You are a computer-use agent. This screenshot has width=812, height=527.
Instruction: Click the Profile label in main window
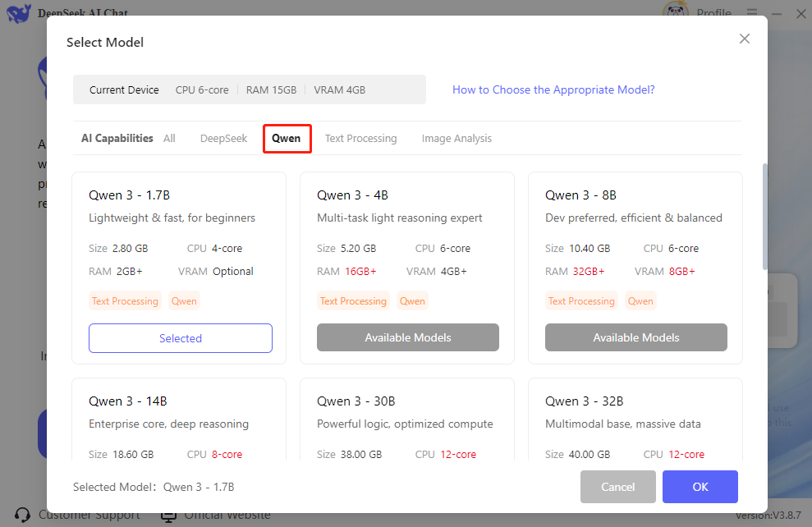coord(713,13)
